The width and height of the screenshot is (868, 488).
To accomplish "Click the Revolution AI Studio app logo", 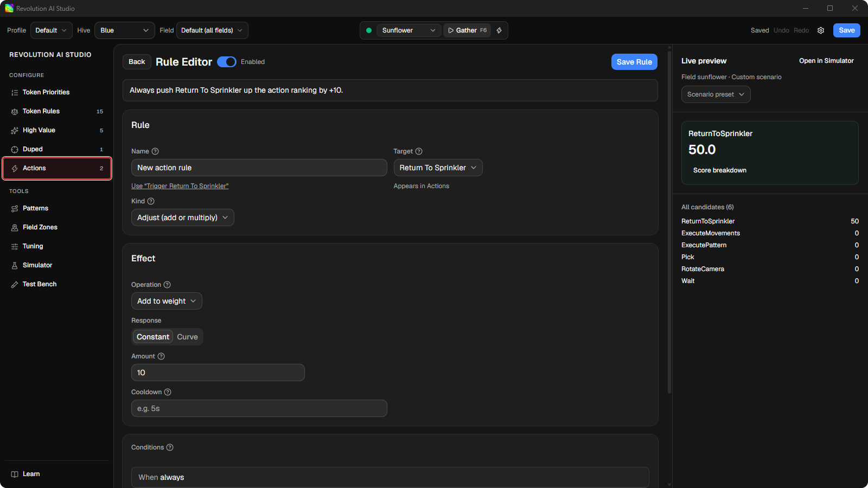I will [x=9, y=8].
